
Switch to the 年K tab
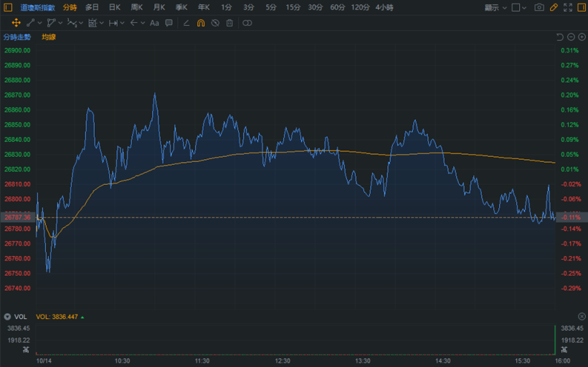point(204,7)
